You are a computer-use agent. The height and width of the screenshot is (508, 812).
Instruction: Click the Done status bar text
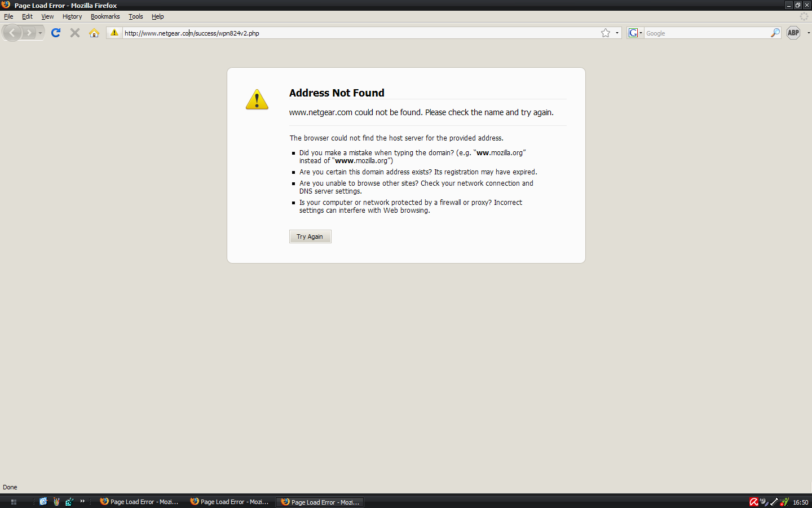pos(10,487)
